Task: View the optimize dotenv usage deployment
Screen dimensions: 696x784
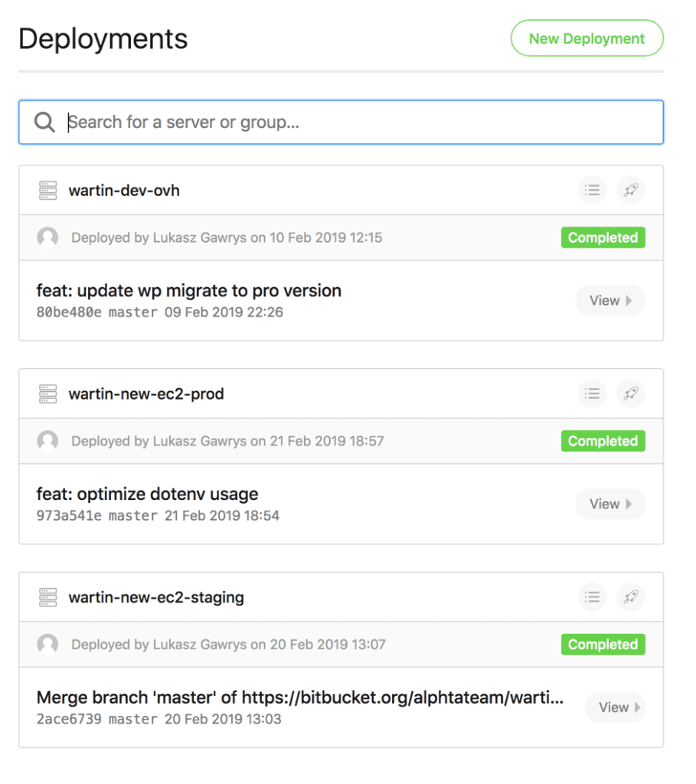Action: (610, 504)
